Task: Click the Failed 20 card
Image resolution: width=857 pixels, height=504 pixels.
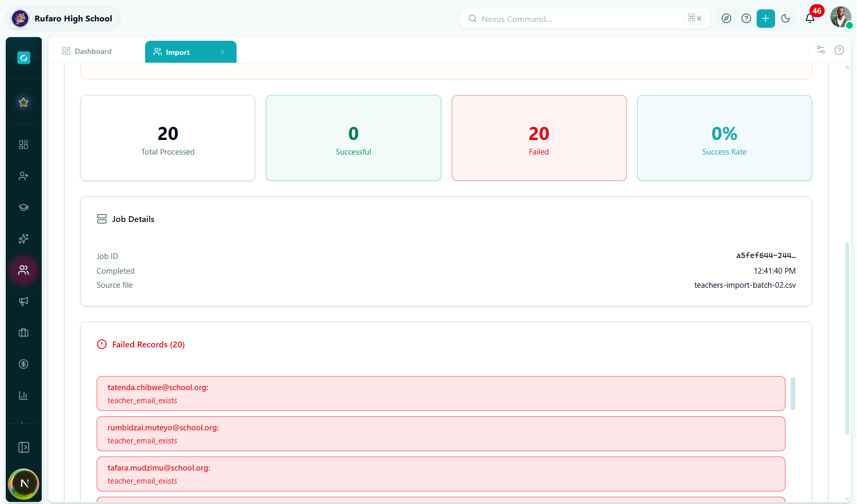Action: point(539,138)
